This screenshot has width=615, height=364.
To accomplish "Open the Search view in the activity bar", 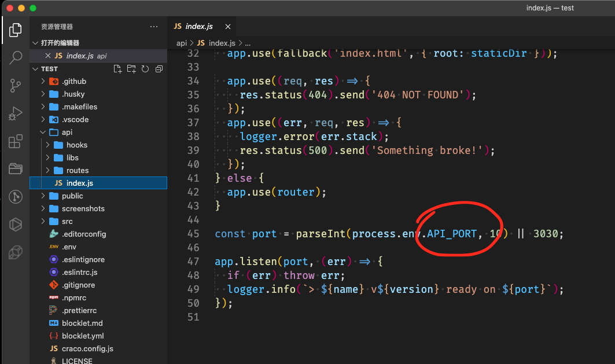I will tap(15, 57).
